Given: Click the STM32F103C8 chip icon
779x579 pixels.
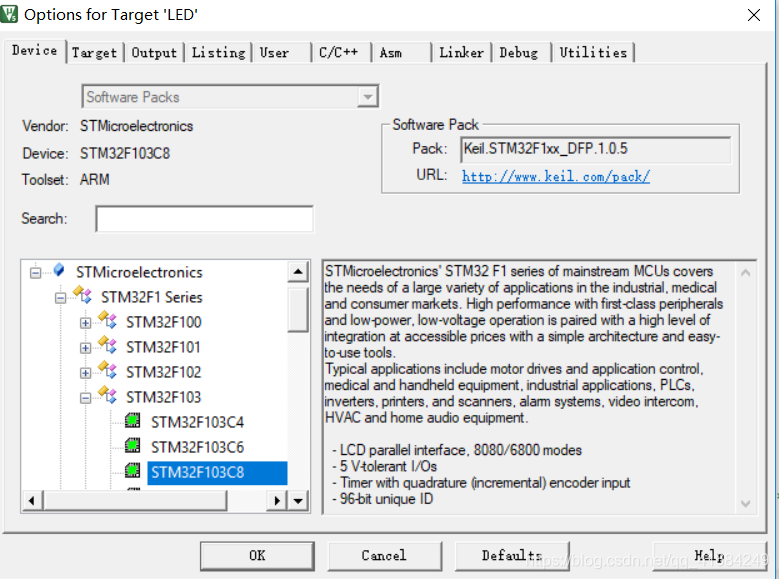Looking at the screenshot, I should pyautogui.click(x=133, y=470).
